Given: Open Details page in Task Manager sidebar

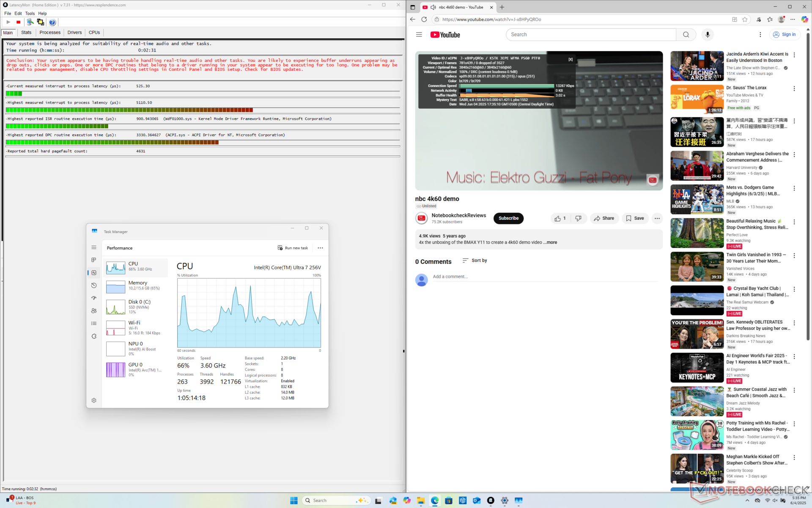Looking at the screenshot, I should 94,323.
